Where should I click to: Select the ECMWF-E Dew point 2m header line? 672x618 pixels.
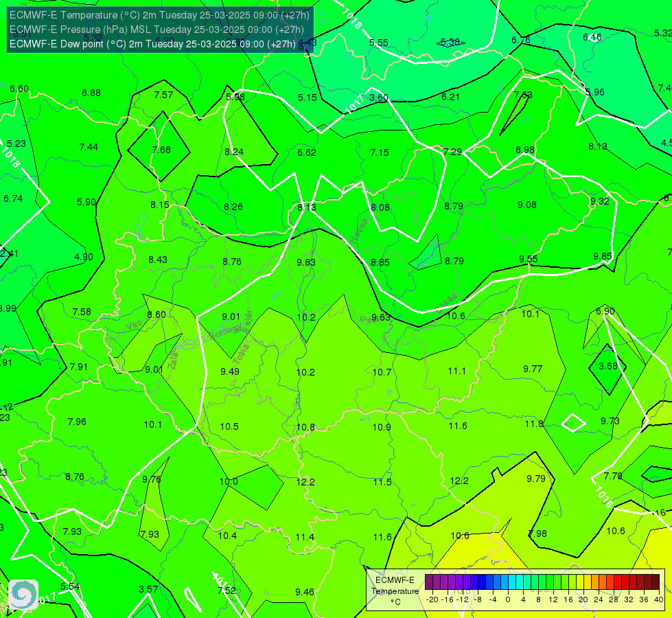(152, 44)
